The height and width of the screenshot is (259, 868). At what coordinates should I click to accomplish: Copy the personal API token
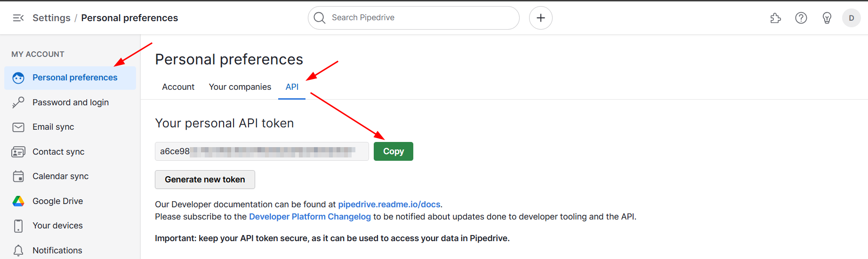click(393, 151)
